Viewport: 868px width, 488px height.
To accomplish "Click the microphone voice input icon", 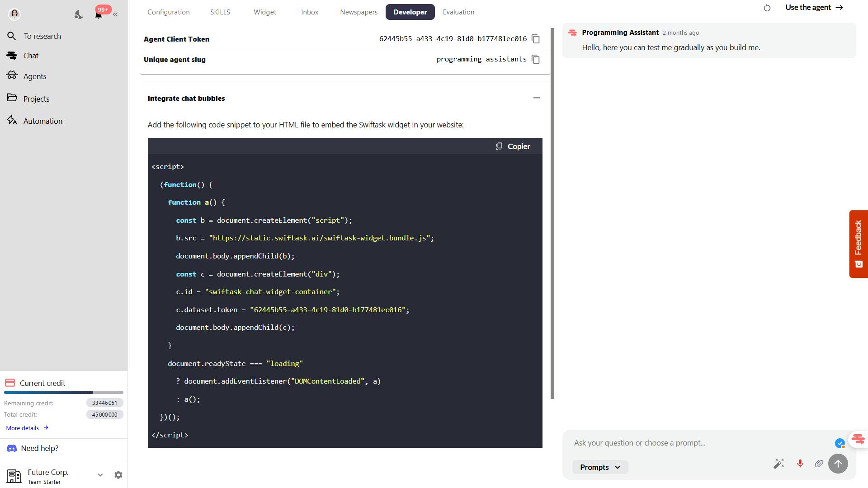I will pos(800,464).
